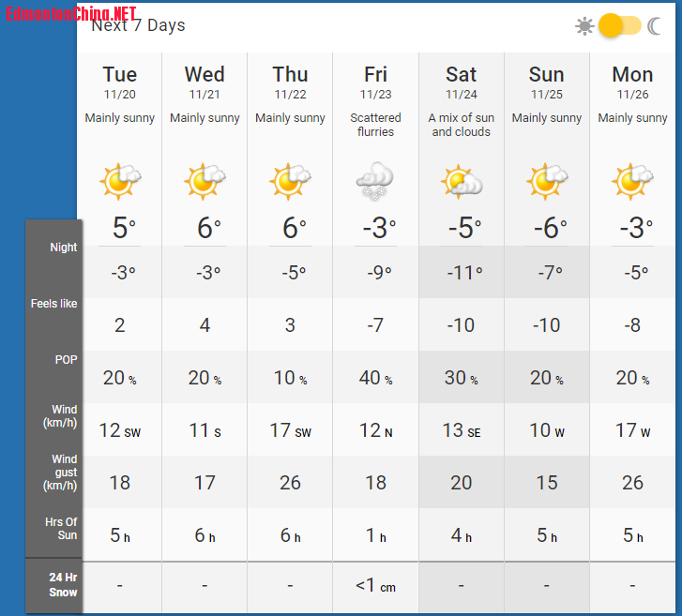Click Friday's <1 cm snowfall value
Screen dimensions: 682x616
pyautogui.click(x=375, y=586)
